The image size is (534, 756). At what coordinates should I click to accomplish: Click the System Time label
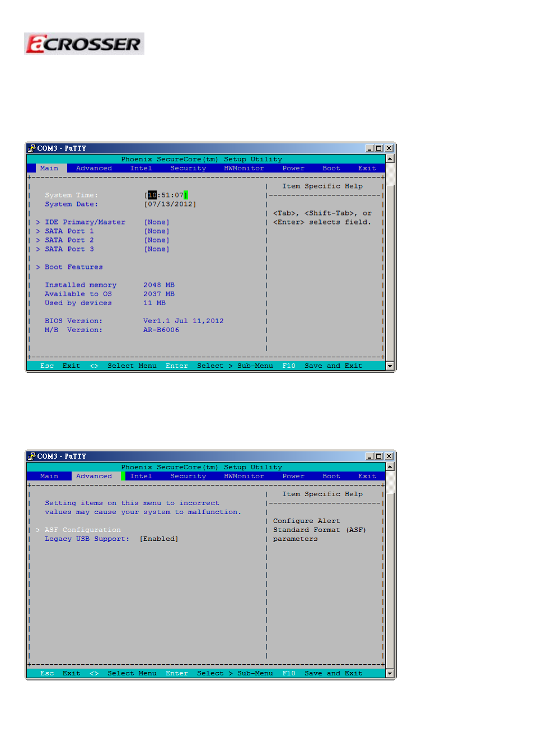click(72, 195)
